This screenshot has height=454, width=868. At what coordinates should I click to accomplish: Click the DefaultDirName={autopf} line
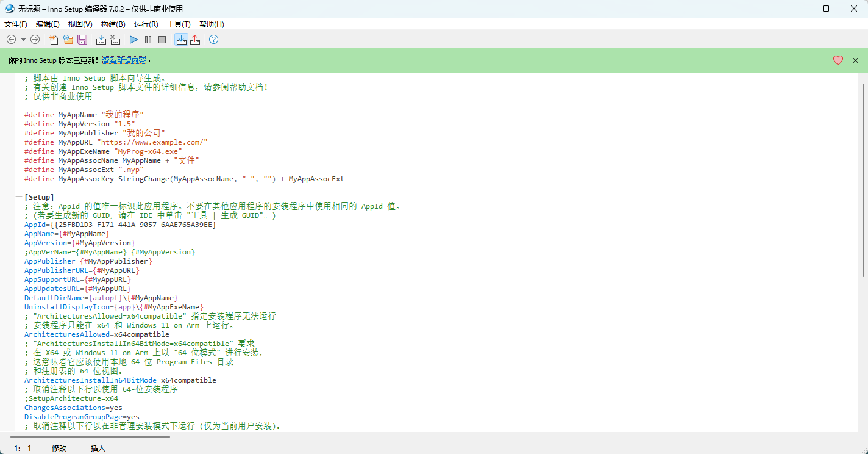[101, 298]
